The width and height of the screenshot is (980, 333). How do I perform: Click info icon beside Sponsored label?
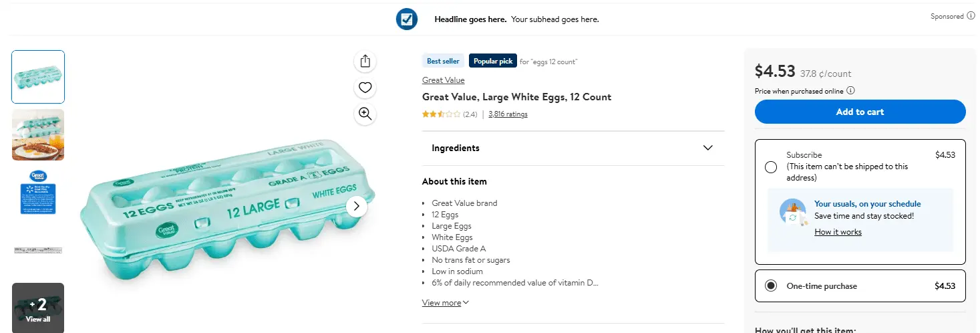click(971, 16)
